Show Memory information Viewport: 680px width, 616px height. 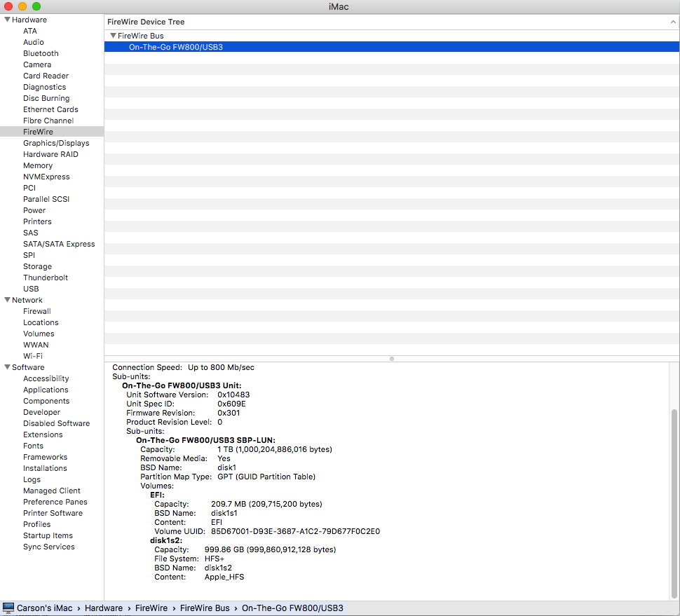point(38,165)
